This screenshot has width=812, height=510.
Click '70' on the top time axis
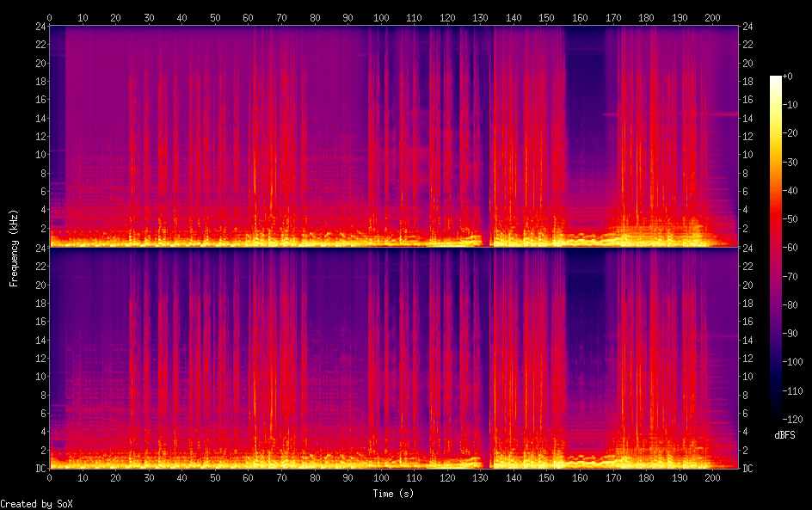point(282,17)
